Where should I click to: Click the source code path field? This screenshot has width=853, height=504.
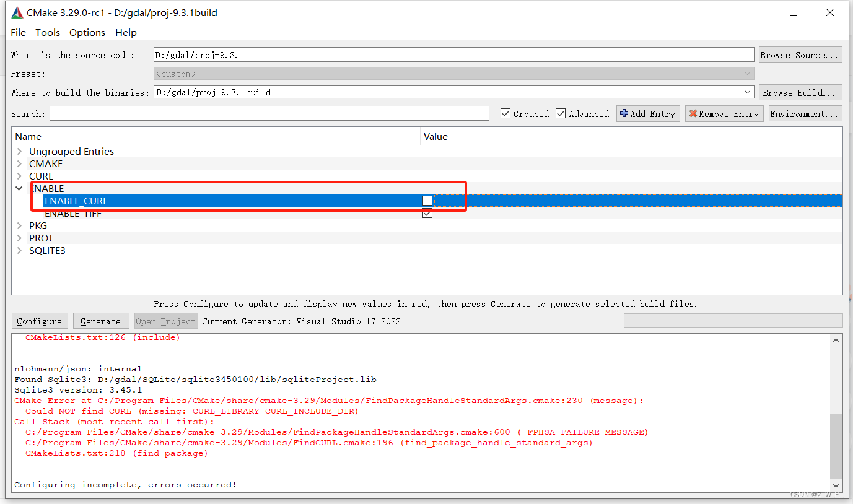pyautogui.click(x=453, y=55)
